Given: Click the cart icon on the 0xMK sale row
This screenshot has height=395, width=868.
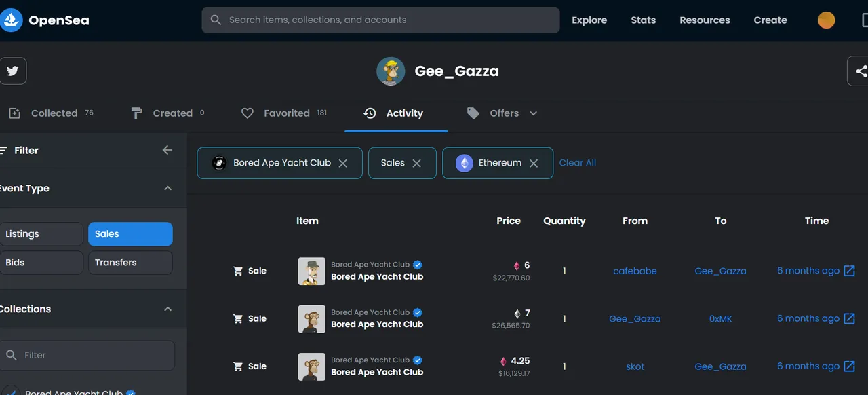Looking at the screenshot, I should [238, 318].
